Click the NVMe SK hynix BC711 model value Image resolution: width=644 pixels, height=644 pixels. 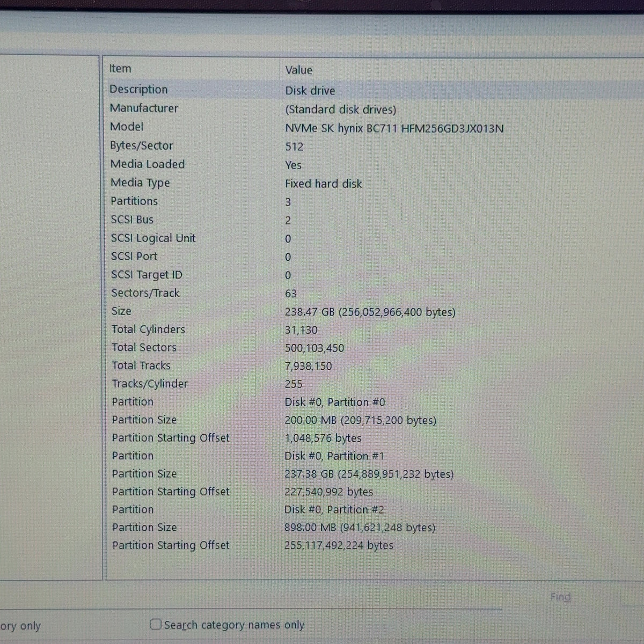pyautogui.click(x=394, y=128)
